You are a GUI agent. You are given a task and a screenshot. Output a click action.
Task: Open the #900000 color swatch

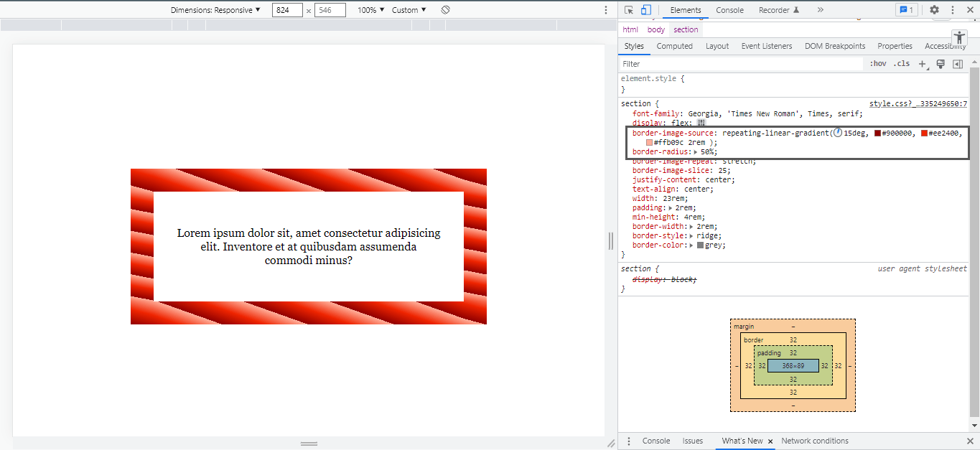(877, 133)
